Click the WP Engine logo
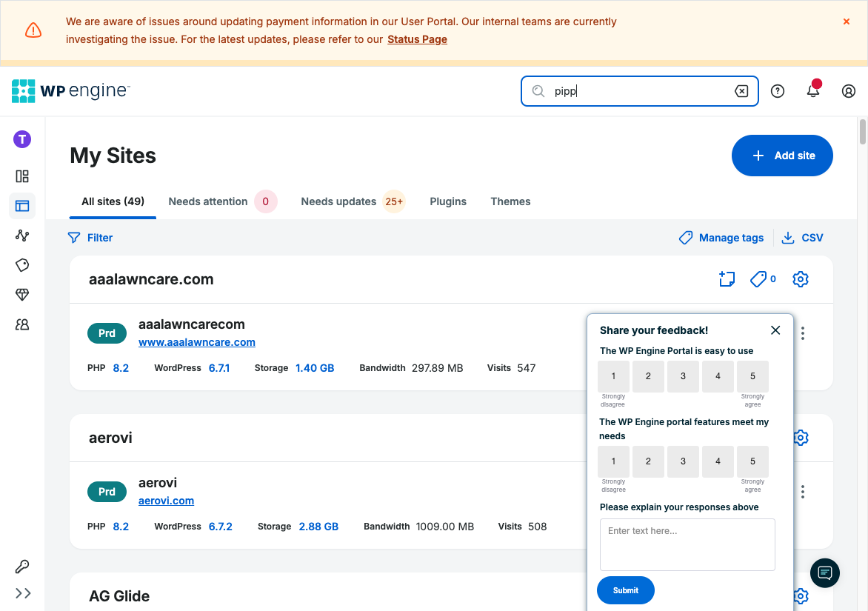Image resolution: width=868 pixels, height=611 pixels. tap(71, 91)
